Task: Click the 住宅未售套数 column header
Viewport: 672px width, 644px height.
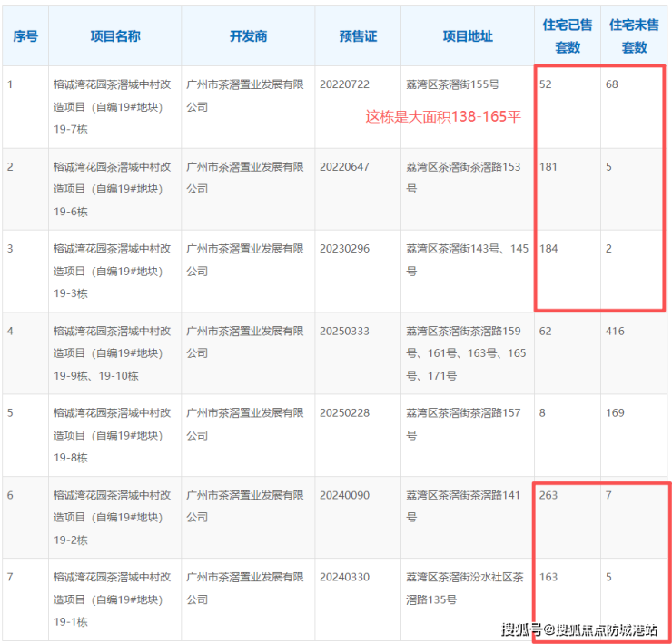Action: tap(634, 36)
